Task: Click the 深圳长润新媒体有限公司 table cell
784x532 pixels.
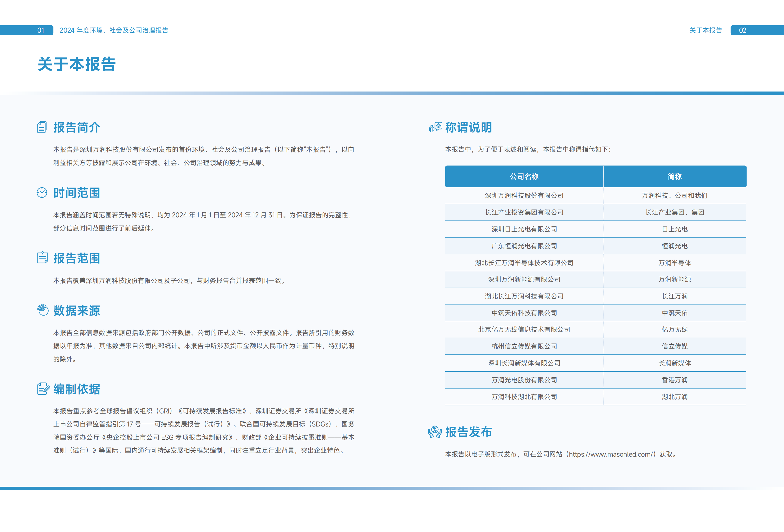Action: point(524,363)
